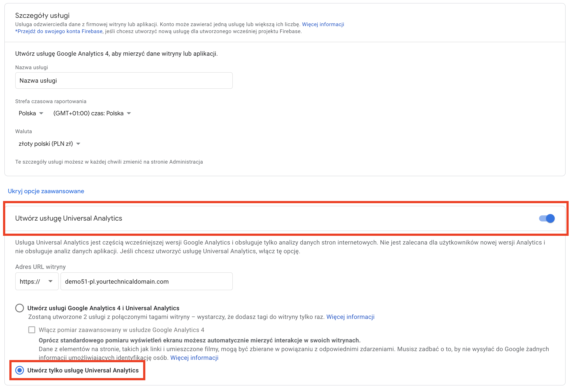Click the website URL input field

(x=146, y=281)
